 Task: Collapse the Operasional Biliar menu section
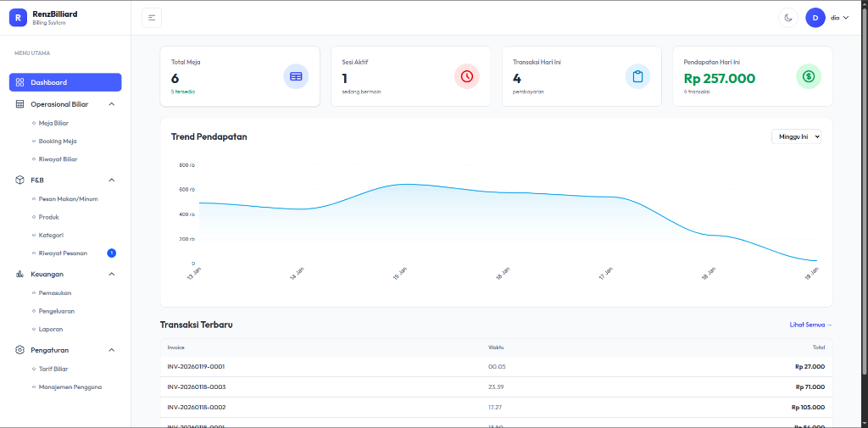[x=111, y=104]
